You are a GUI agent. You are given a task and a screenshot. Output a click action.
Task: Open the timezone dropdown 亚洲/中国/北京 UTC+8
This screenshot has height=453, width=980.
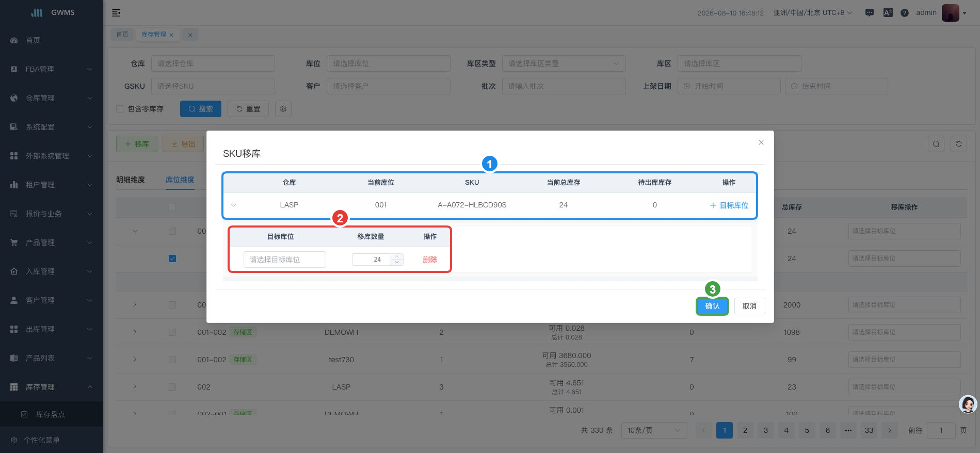(x=813, y=13)
